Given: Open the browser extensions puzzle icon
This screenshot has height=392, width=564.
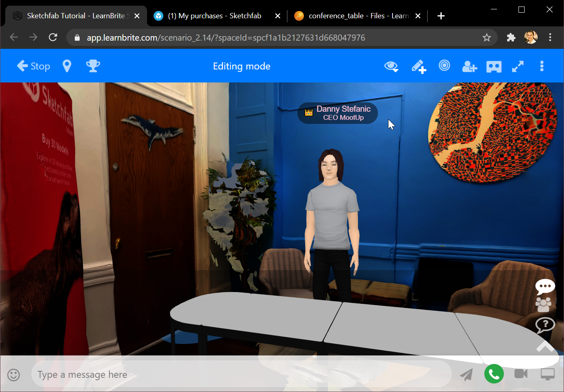Looking at the screenshot, I should coord(511,37).
